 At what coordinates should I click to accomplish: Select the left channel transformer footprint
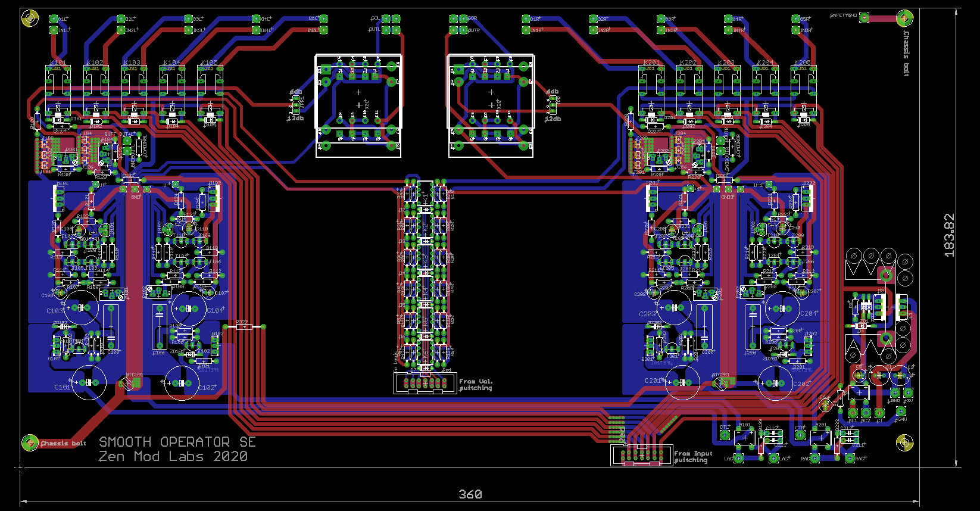pos(358,106)
